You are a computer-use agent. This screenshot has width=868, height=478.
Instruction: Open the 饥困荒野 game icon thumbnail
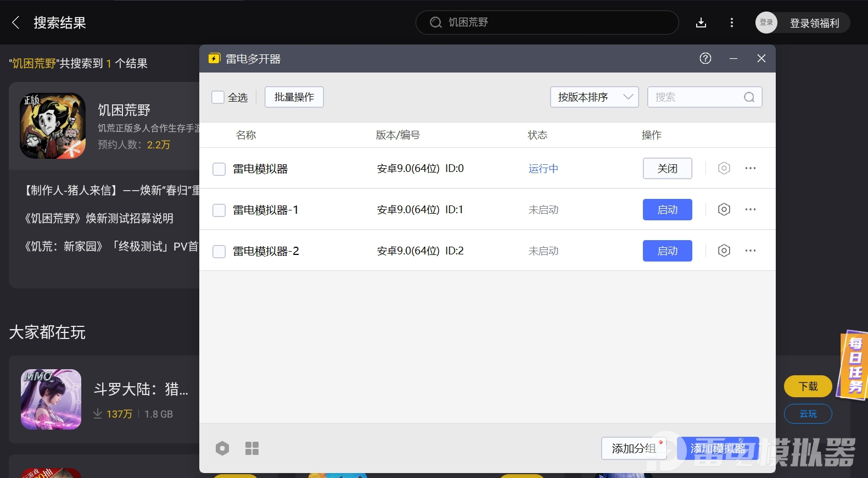point(53,126)
